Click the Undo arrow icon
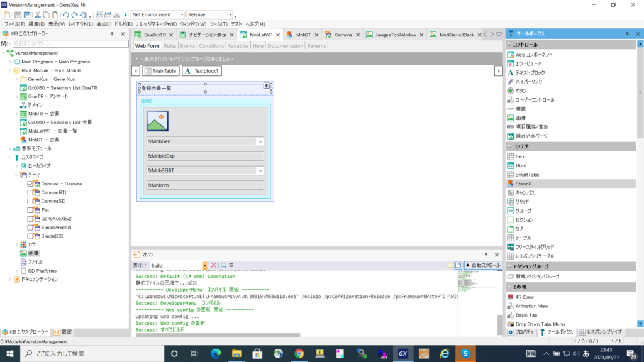Screen dimensions: 644x362 pyautogui.click(x=65, y=15)
